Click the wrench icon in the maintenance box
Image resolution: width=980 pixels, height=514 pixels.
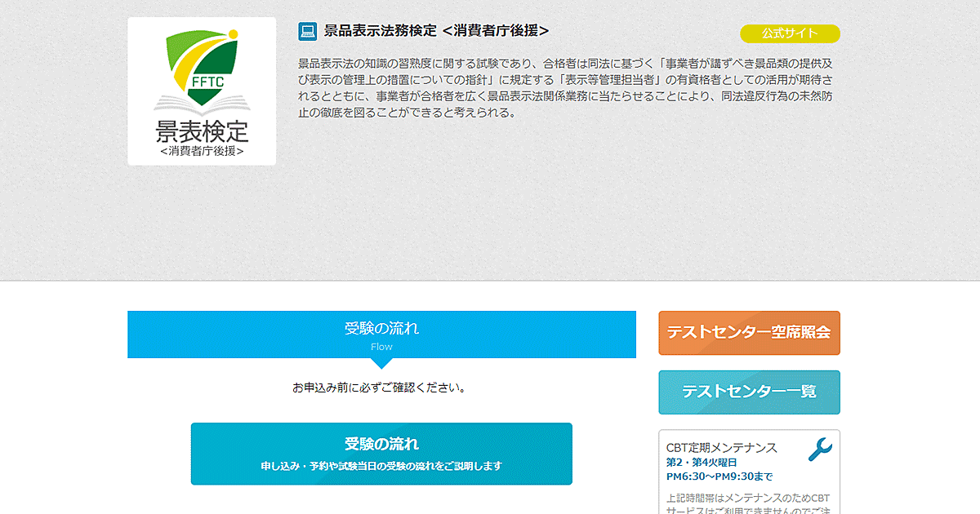[819, 450]
